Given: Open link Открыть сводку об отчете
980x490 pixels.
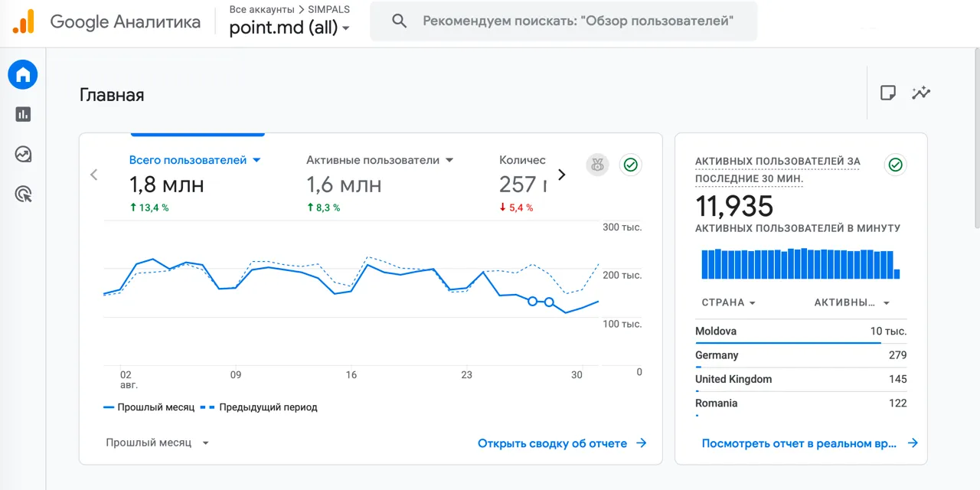Looking at the screenshot, I should [x=552, y=443].
